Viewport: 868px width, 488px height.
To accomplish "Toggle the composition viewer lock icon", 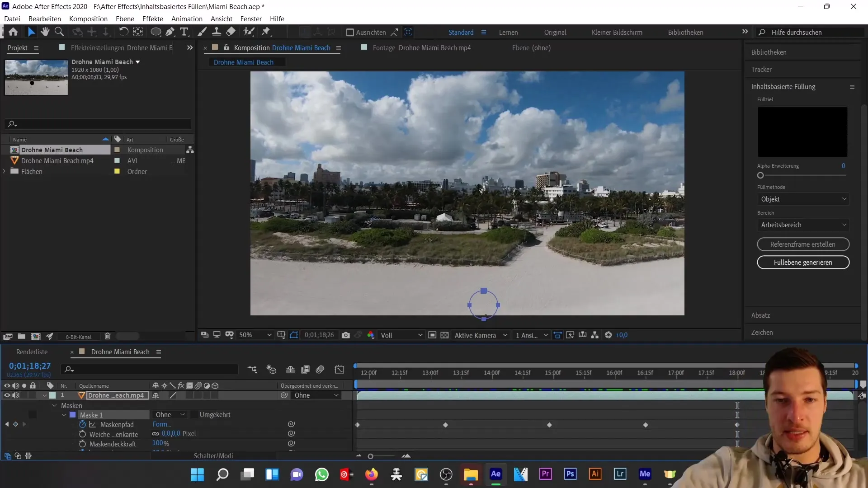I will 226,48.
